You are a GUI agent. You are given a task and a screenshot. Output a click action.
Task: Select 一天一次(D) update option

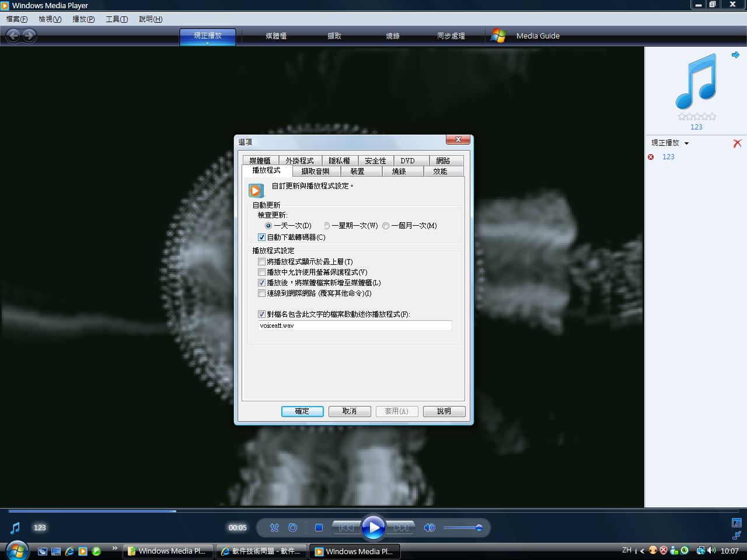[288, 226]
